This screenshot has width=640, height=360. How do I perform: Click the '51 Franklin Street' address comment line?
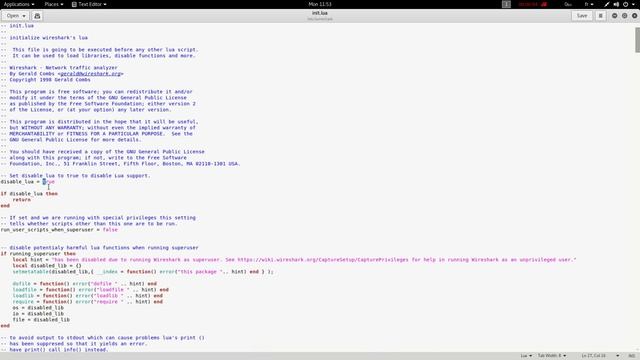(120, 164)
